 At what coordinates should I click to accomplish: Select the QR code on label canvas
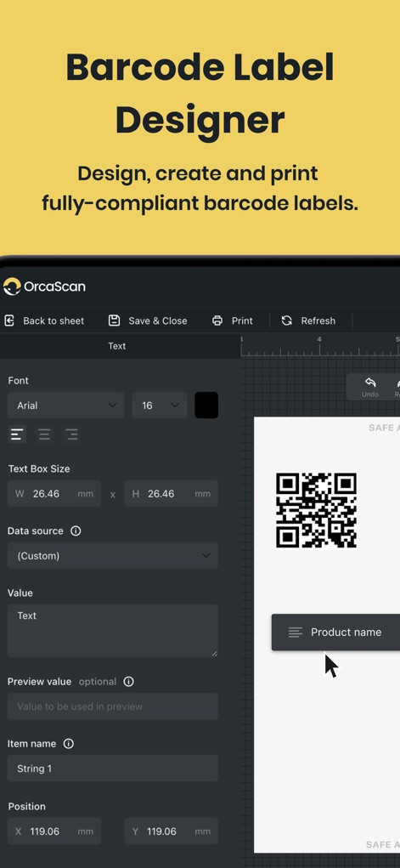(317, 510)
